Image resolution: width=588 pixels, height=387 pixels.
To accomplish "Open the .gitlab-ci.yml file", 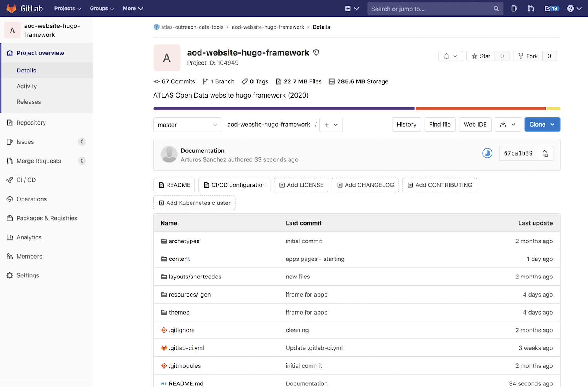I will click(186, 348).
